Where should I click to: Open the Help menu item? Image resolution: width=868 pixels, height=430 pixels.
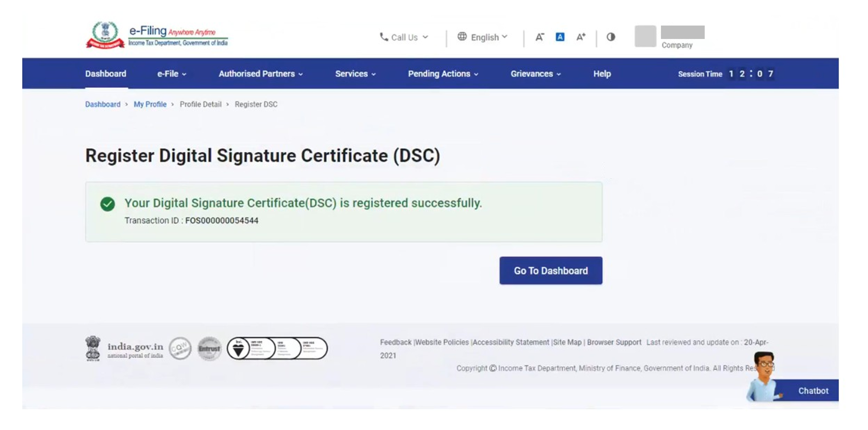602,74
